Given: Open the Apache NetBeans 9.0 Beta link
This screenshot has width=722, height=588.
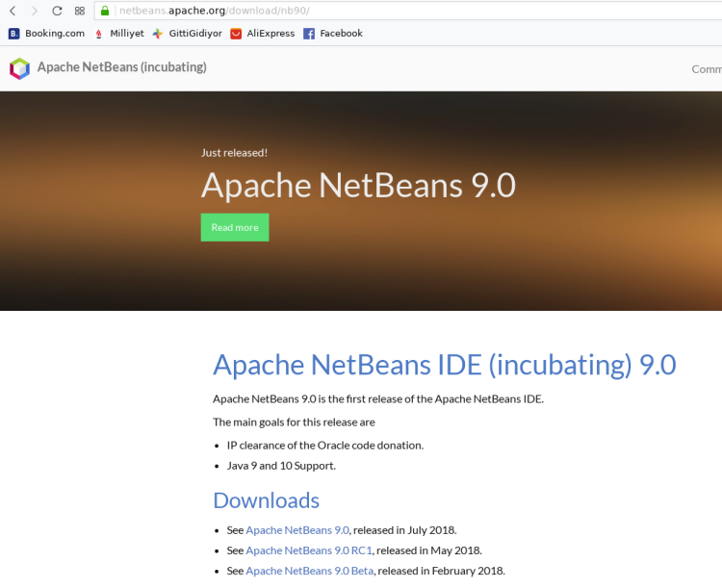Looking at the screenshot, I should pyautogui.click(x=309, y=571).
